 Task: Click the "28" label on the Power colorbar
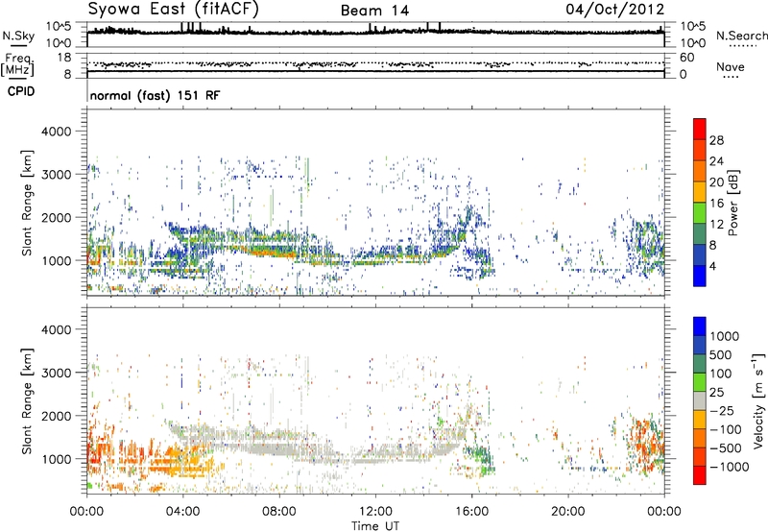[x=716, y=140]
